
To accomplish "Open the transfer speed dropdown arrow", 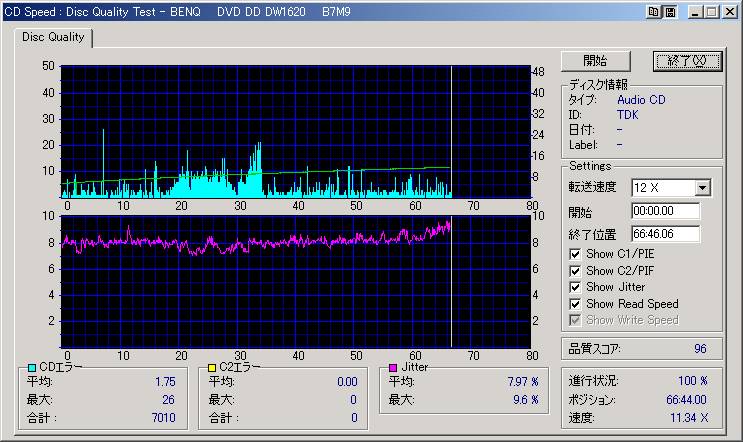I will tap(702, 188).
